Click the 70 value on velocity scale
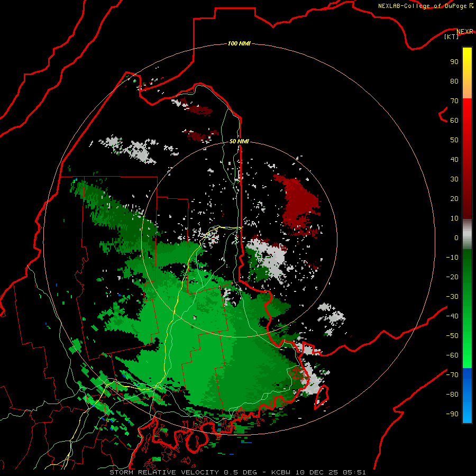 click(x=454, y=101)
